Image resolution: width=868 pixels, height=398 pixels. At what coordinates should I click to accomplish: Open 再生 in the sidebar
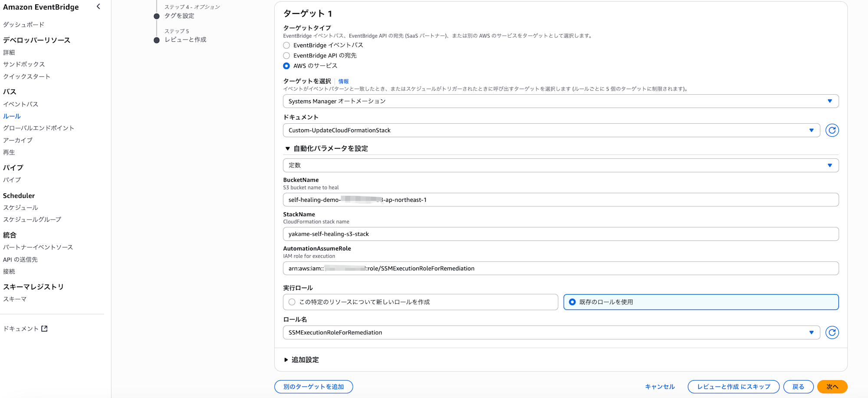[9, 152]
